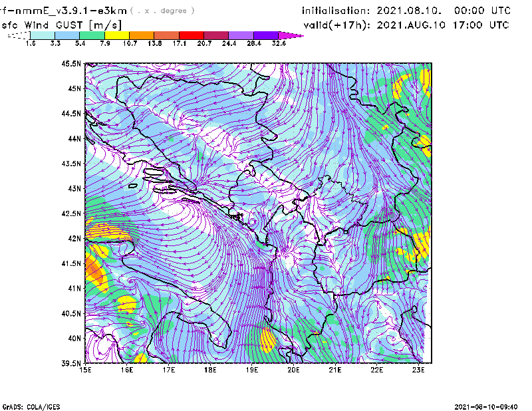532x411 pixels.
Task: Click the '45N' latitude label
Action: pyautogui.click(x=74, y=88)
